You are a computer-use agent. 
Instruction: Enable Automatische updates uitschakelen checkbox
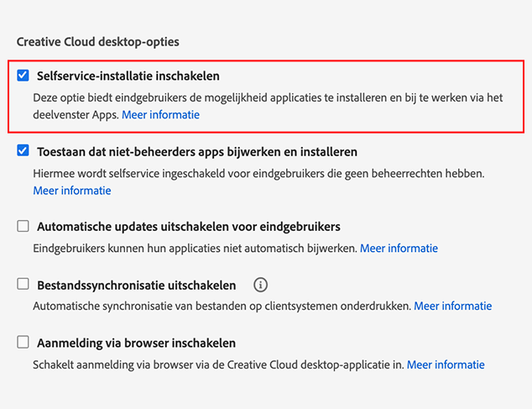point(23,227)
